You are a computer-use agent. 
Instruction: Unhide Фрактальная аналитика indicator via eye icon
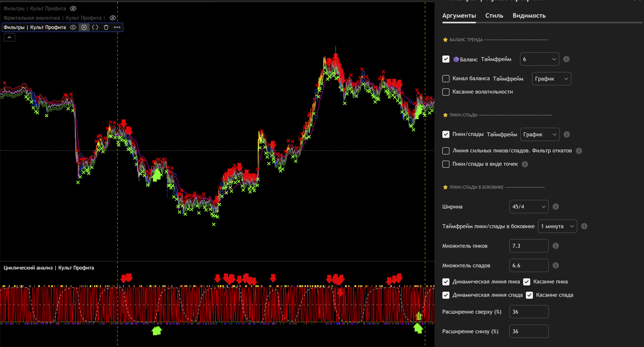(113, 18)
